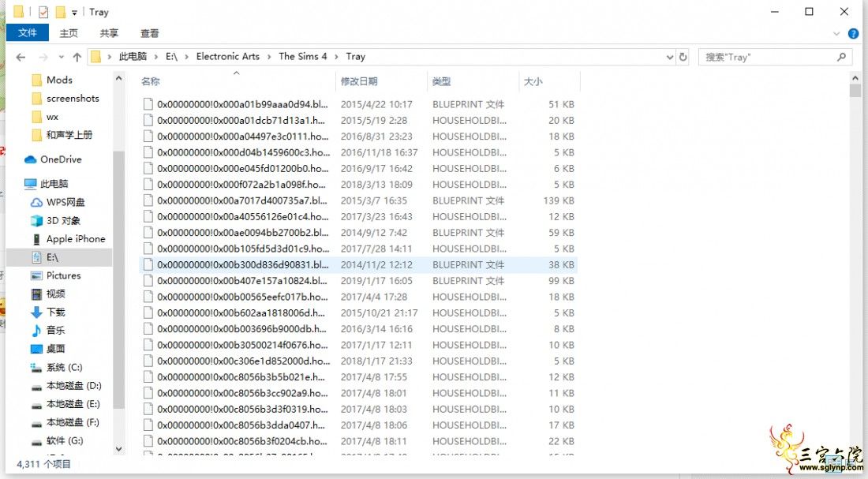Open 本地磁盘 (E:) drive in sidebar
The height and width of the screenshot is (479, 868).
[73, 404]
